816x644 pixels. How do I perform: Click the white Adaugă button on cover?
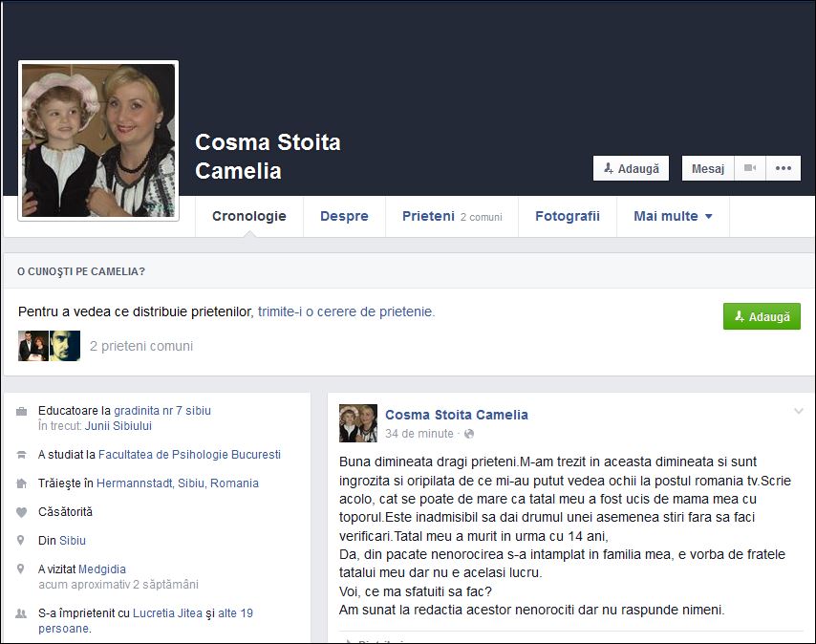click(631, 168)
